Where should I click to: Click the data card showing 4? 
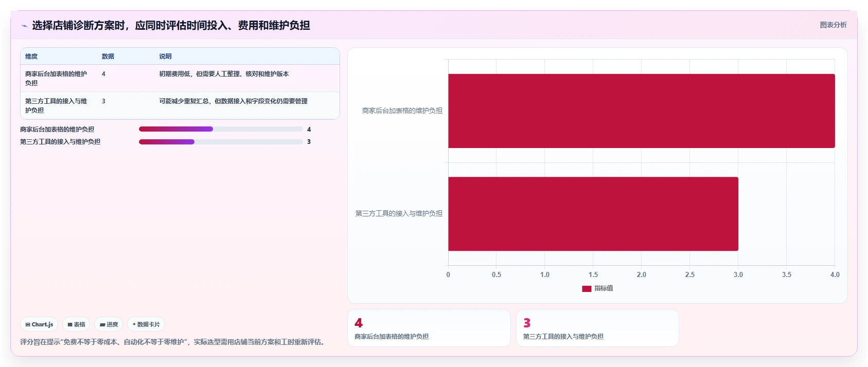(429, 328)
